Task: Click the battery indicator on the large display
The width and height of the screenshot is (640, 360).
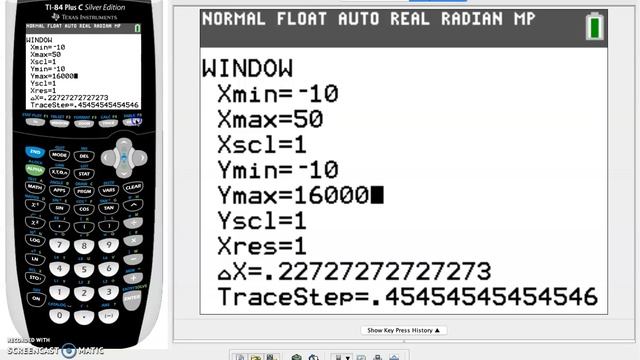Action: [x=595, y=26]
